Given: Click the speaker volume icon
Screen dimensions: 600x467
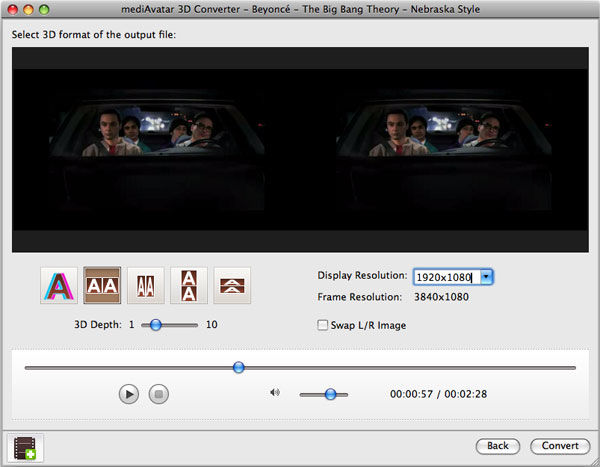Looking at the screenshot, I should pyautogui.click(x=275, y=392).
